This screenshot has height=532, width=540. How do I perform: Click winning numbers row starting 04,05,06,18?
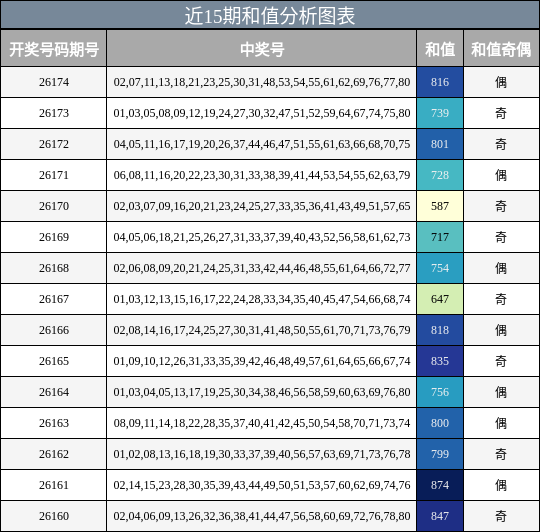point(262,237)
